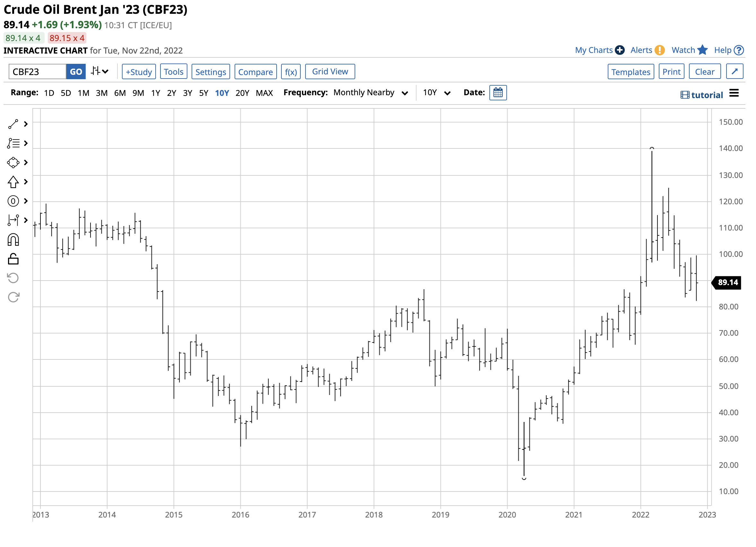Select the polygon shapes tool icon
This screenshot has width=756, height=547.
click(13, 163)
